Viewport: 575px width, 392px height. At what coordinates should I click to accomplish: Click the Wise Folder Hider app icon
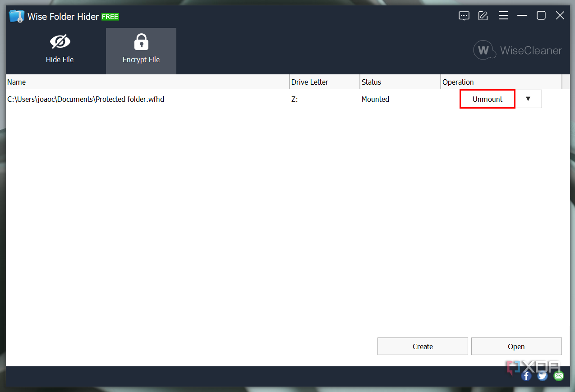(x=16, y=15)
